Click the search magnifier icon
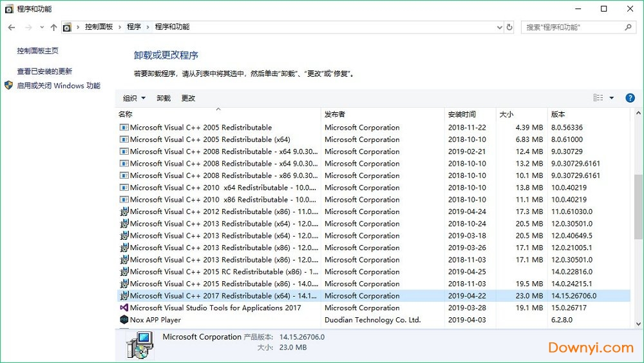Viewport: 644px width, 363px height. (629, 27)
